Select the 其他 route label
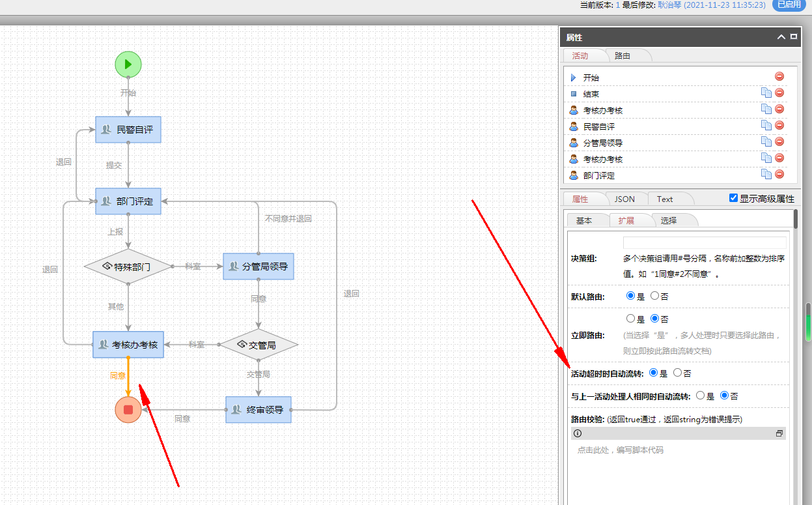 pos(116,306)
